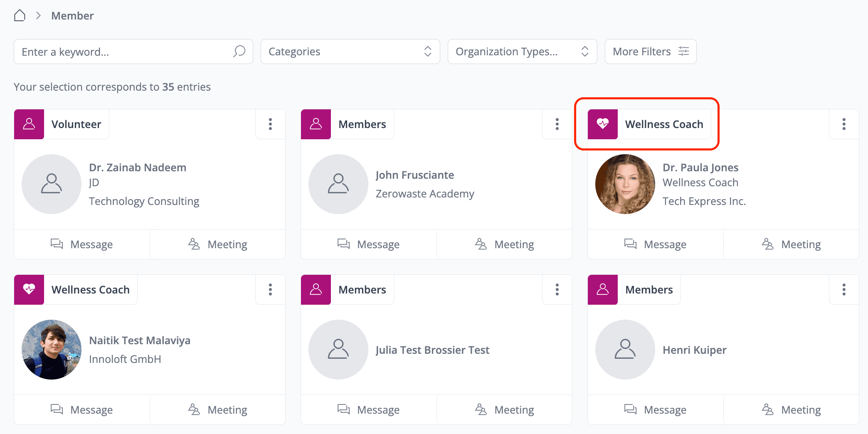The width and height of the screenshot is (868, 434).
Task: Click the Volunteer person icon badge
Action: (x=29, y=124)
